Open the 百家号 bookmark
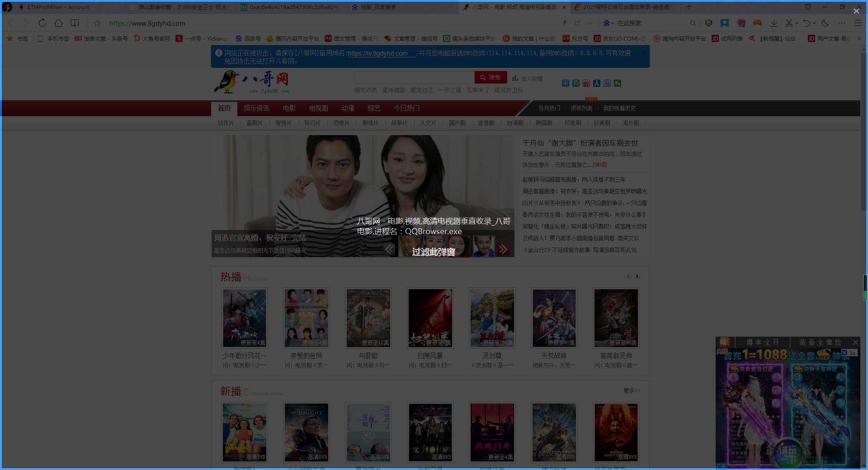The image size is (868, 470). (x=247, y=38)
